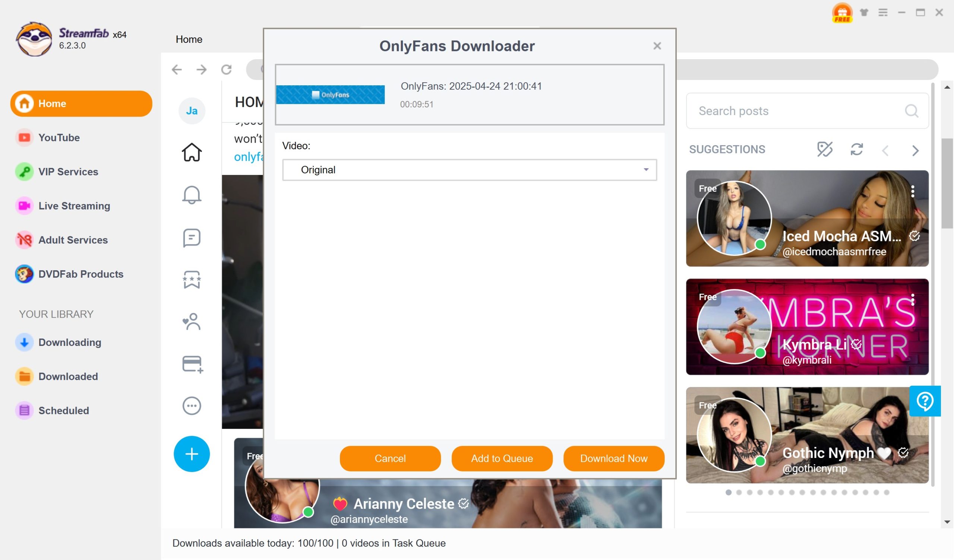Click the page's vertical scrollbar thumb
The image size is (954, 560).
tap(948, 183)
